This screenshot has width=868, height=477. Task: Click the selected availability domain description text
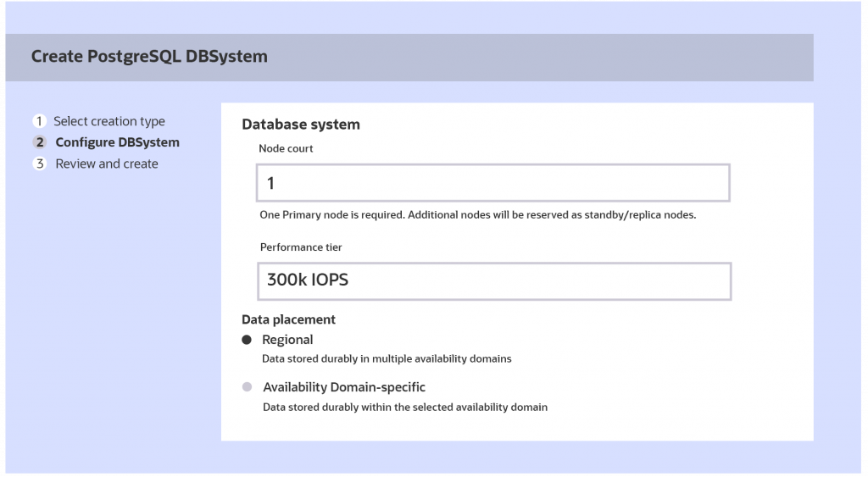(405, 408)
